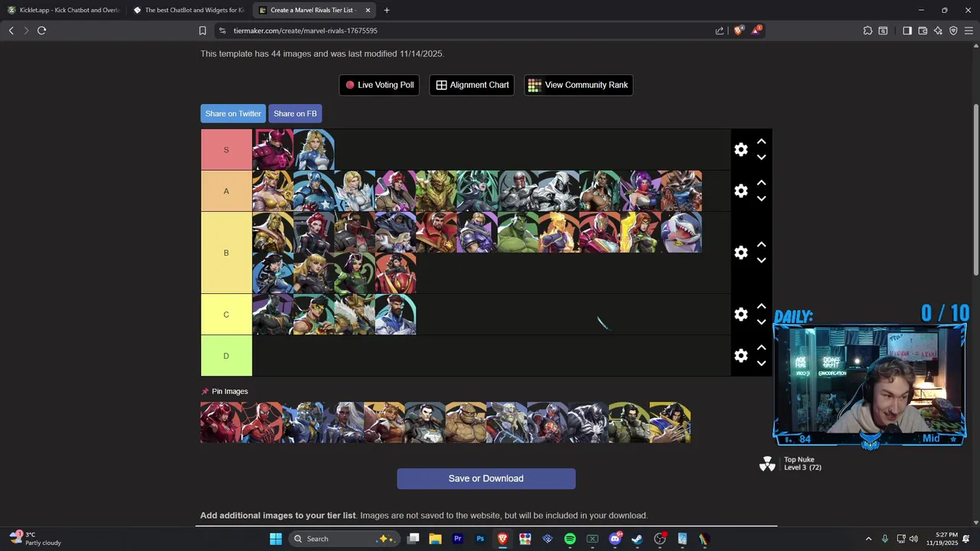Click the Windows taskbar Search box
The image size is (980, 551).
[x=344, y=539]
